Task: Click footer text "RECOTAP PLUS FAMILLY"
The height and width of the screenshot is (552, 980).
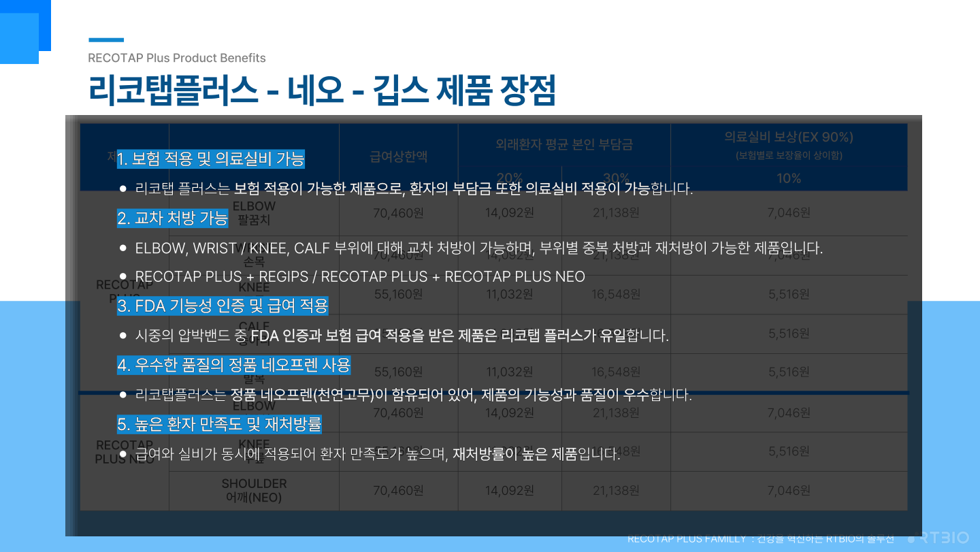Action: point(687,538)
